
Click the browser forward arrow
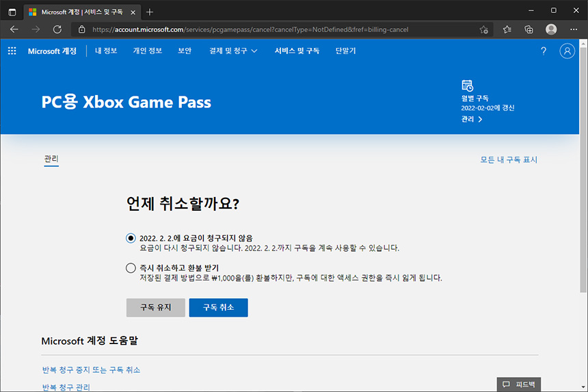pos(36,29)
